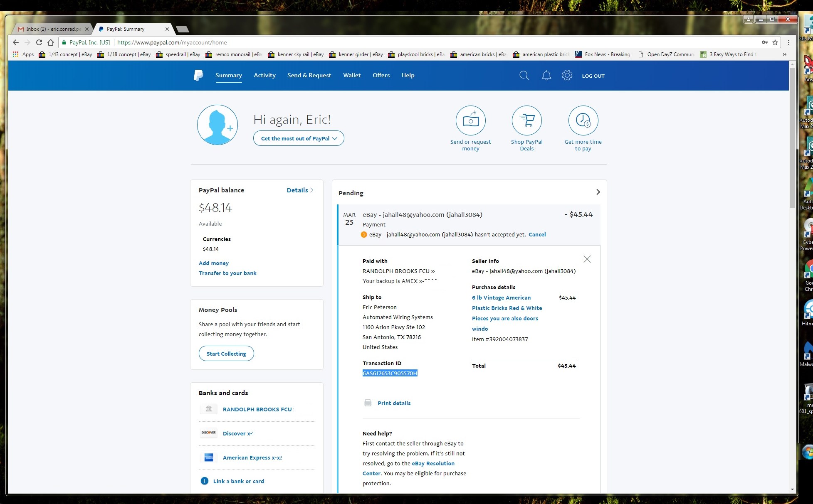Click plus icon to link a bank
This screenshot has width=813, height=504.
click(204, 481)
